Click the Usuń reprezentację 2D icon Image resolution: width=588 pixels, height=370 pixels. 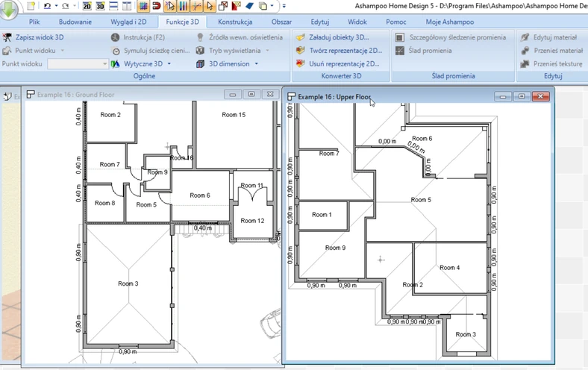click(x=301, y=64)
